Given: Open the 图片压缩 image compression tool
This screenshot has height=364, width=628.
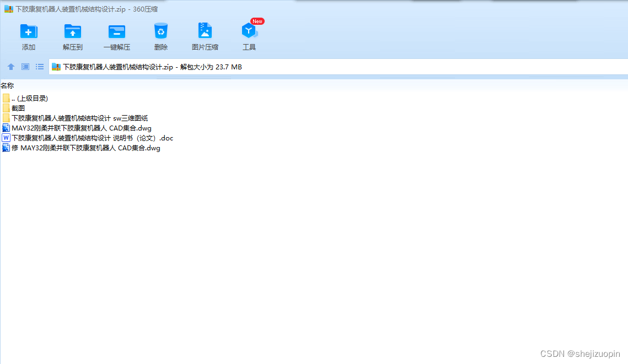Looking at the screenshot, I should tap(205, 30).
